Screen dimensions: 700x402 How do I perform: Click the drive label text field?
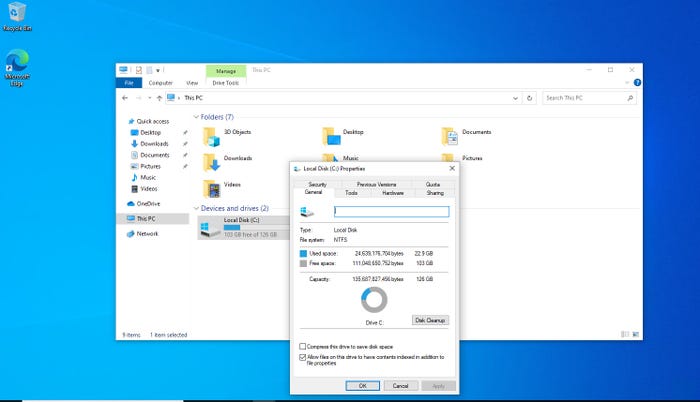coord(392,212)
